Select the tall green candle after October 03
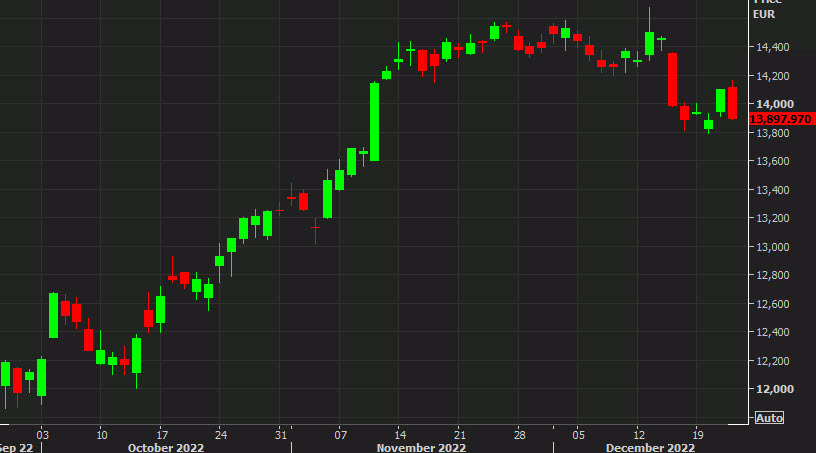This screenshot has width=816, height=453. click(x=54, y=315)
